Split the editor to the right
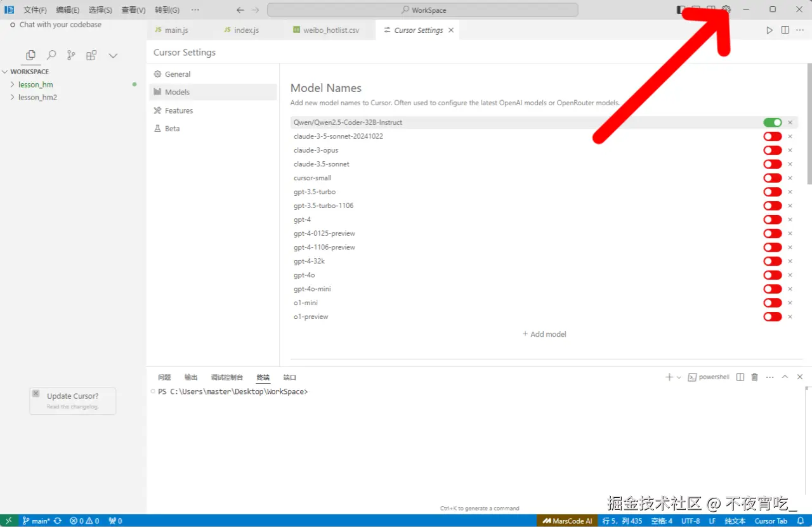 (785, 30)
